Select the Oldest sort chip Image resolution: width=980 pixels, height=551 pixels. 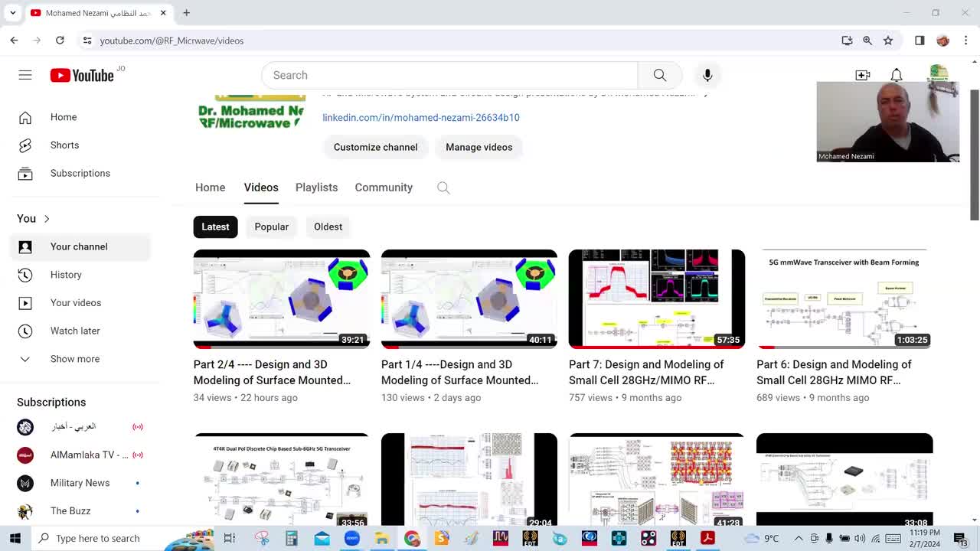(x=328, y=227)
